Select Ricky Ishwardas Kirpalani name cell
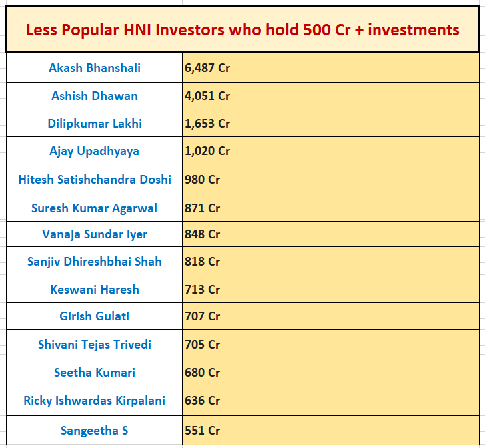The width and height of the screenshot is (485, 448). [x=94, y=401]
